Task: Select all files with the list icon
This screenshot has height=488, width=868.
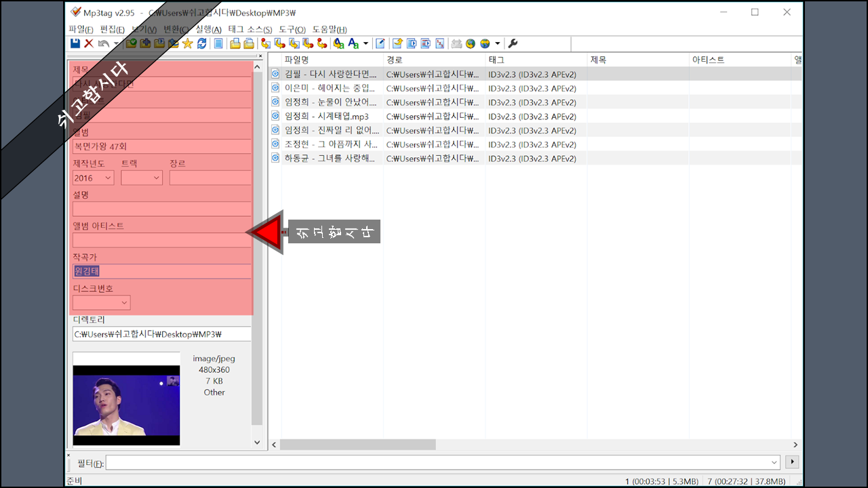Action: (x=218, y=43)
